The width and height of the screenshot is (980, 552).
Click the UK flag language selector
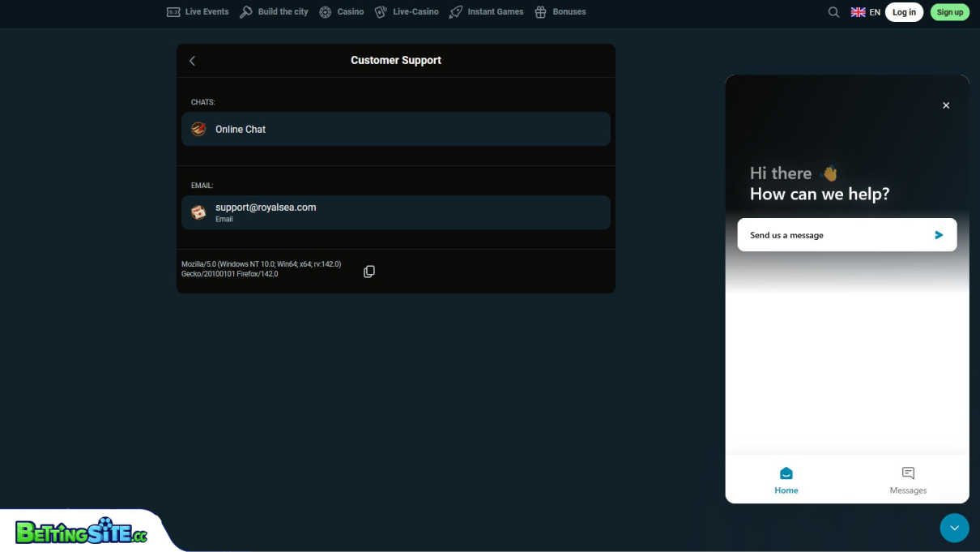tap(858, 12)
